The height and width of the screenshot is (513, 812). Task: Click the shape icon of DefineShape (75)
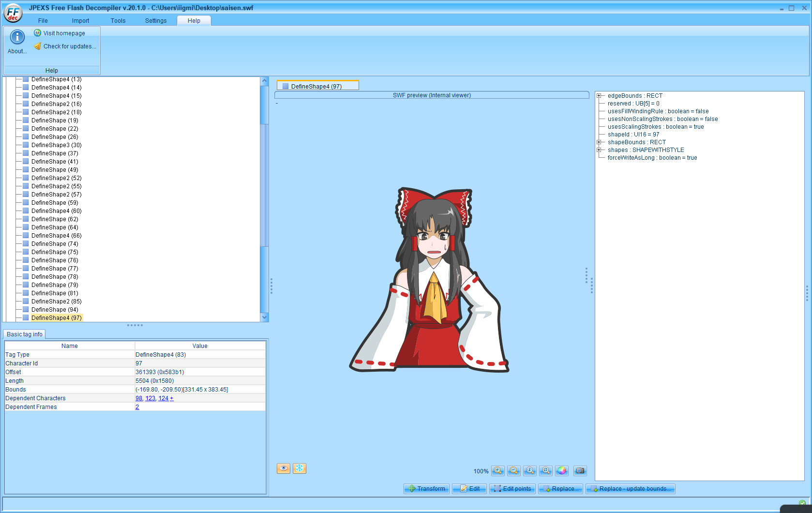pos(26,252)
